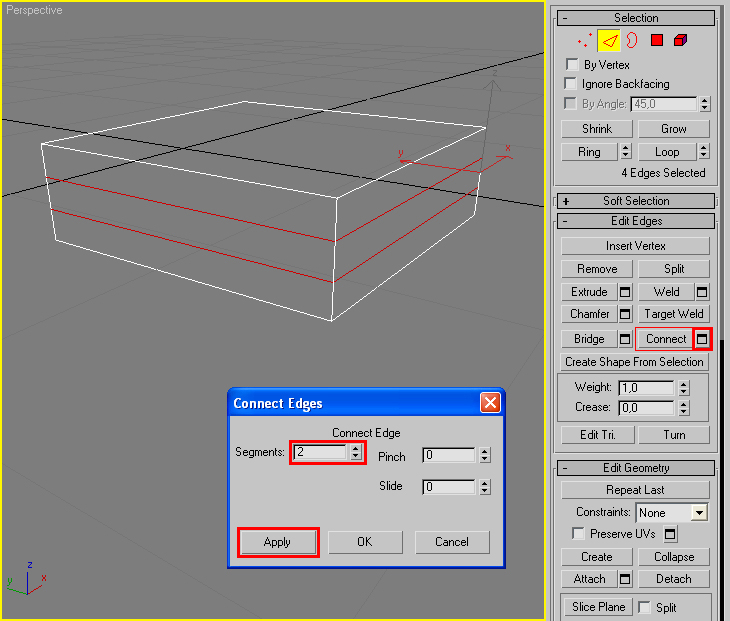Screen dimensions: 730x621
Task: Click Segments spinner arrows
Action: coord(356,452)
